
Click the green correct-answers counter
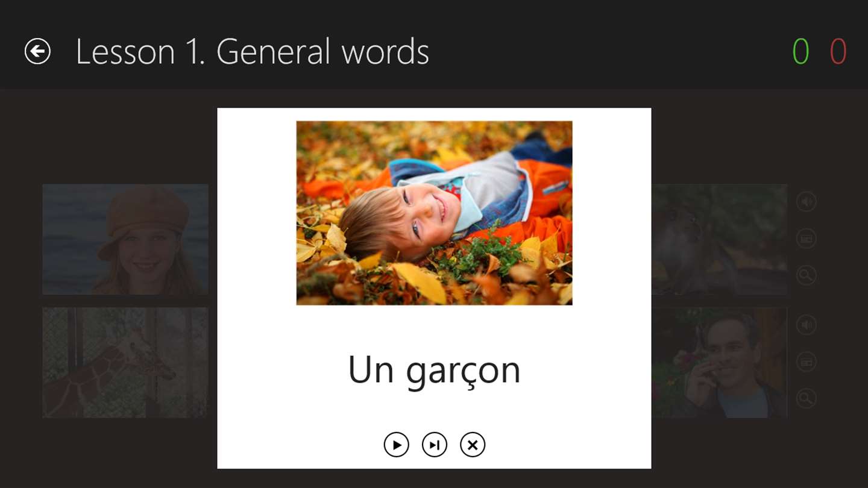[x=800, y=52]
